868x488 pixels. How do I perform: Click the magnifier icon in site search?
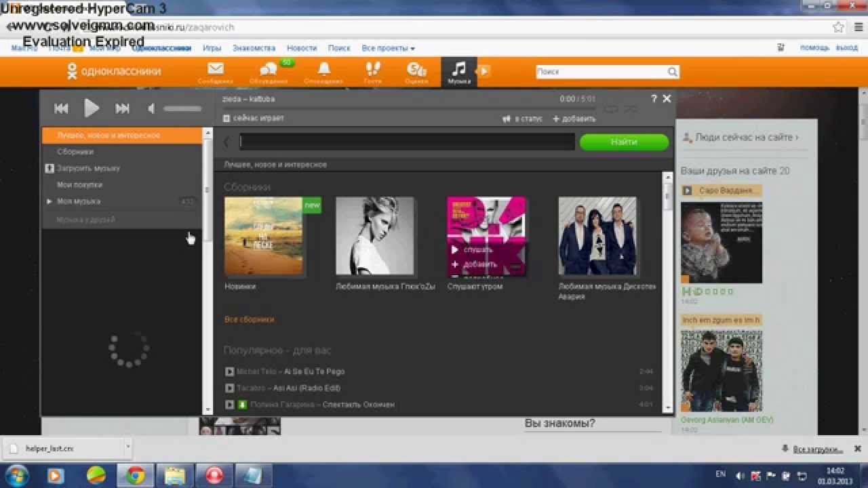click(x=672, y=72)
